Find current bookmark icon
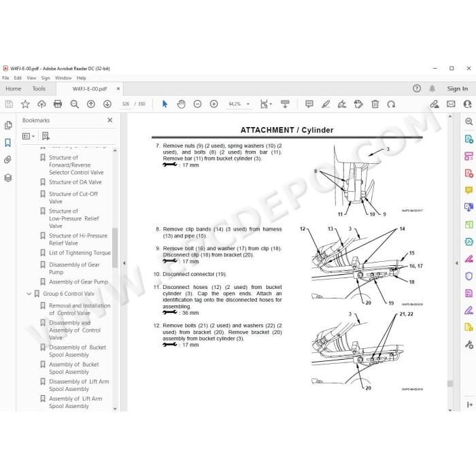476x476 pixels. coord(46,136)
